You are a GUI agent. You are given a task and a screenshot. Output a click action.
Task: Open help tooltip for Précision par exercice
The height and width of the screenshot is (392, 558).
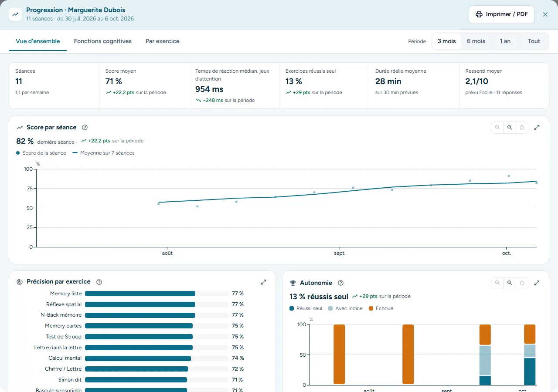click(x=99, y=282)
